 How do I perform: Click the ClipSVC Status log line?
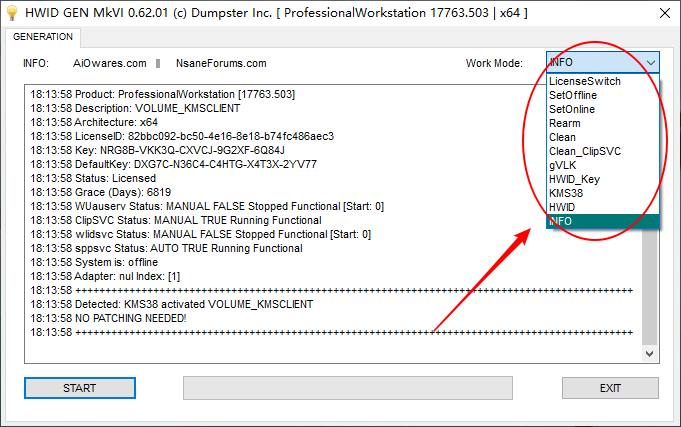[x=176, y=220]
